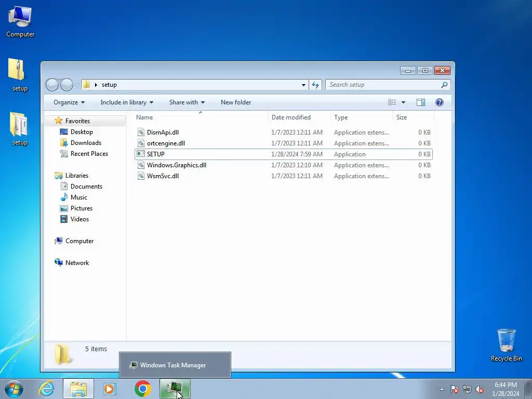
Task: Open the Videos library
Action: (79, 219)
